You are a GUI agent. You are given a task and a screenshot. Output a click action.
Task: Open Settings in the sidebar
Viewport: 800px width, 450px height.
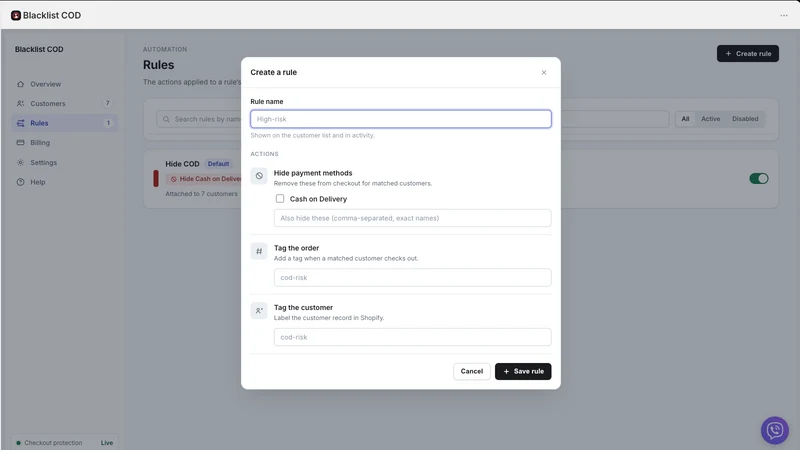[65, 162]
